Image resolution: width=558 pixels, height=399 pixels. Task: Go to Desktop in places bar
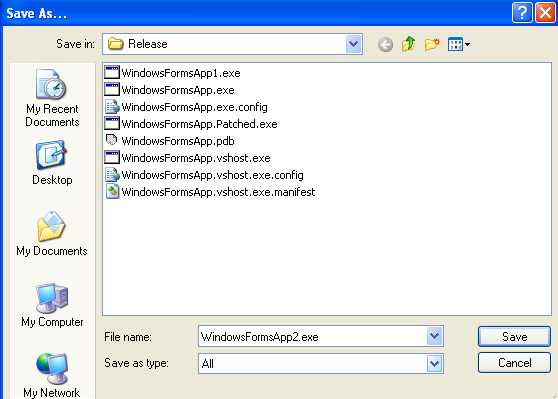pyautogui.click(x=52, y=163)
